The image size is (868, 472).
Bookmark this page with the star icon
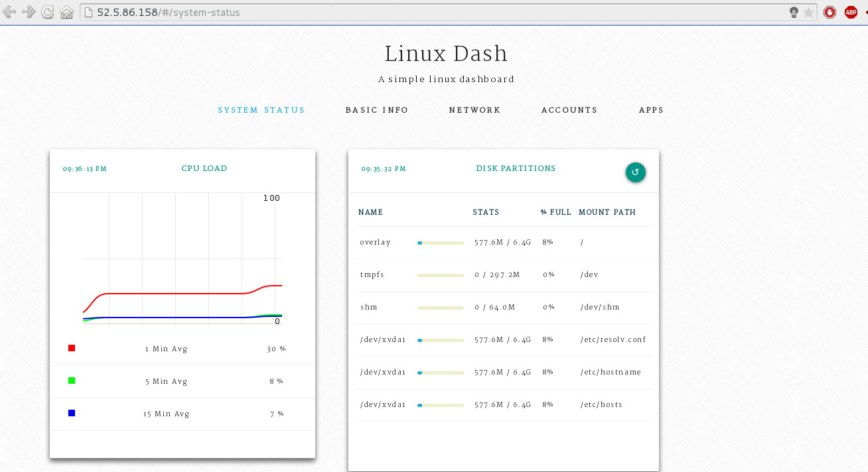tap(808, 12)
